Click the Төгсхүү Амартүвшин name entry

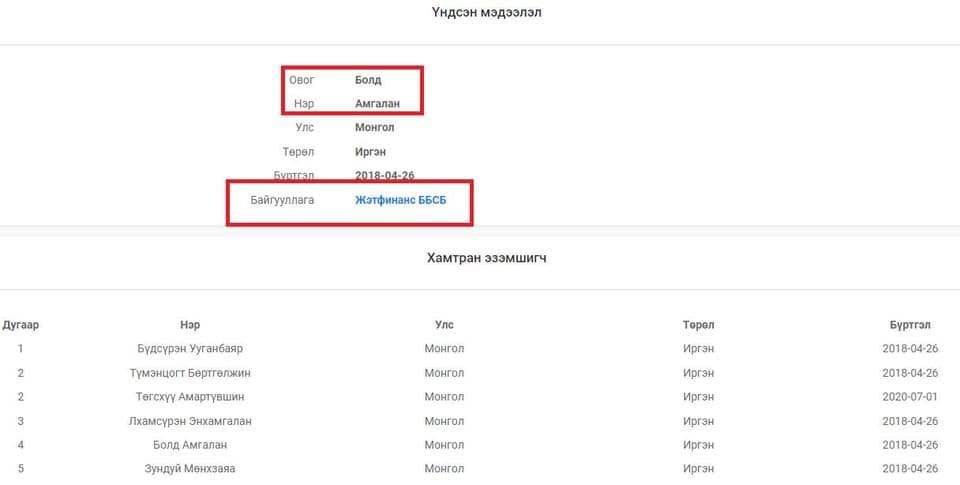[x=190, y=397]
